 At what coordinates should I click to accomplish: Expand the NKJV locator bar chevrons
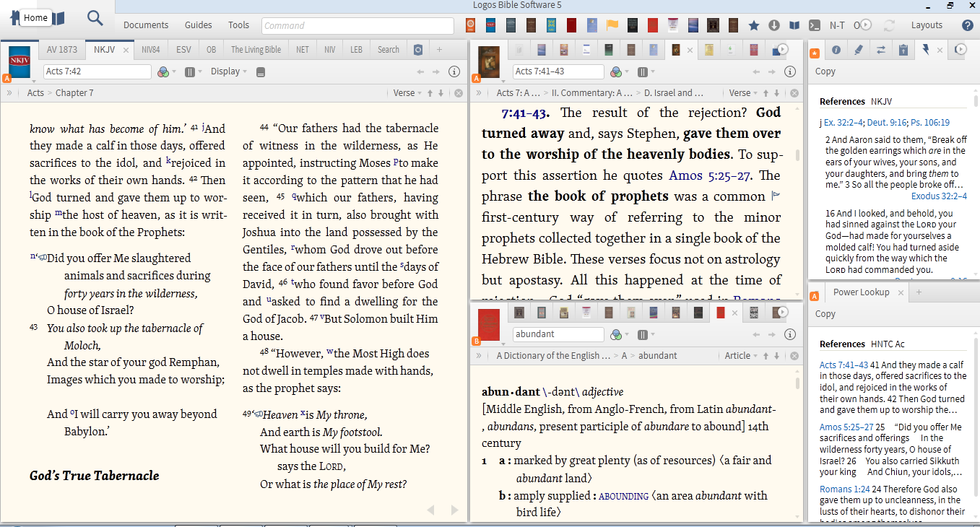9,93
